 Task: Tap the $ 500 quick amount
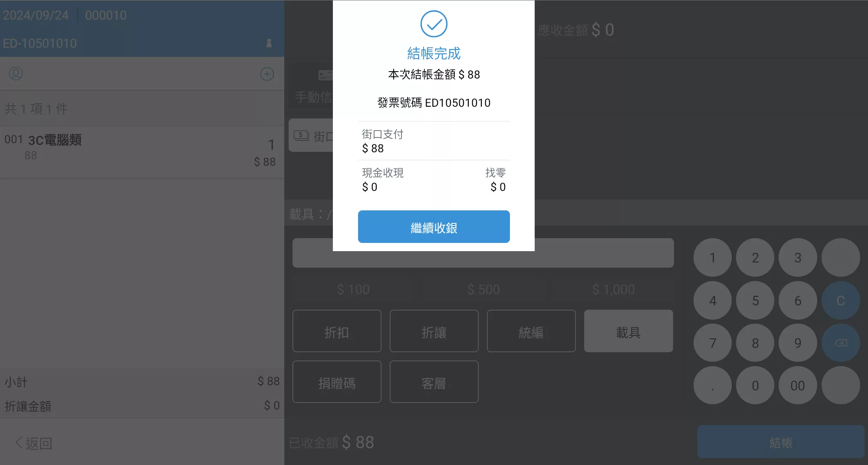(483, 289)
